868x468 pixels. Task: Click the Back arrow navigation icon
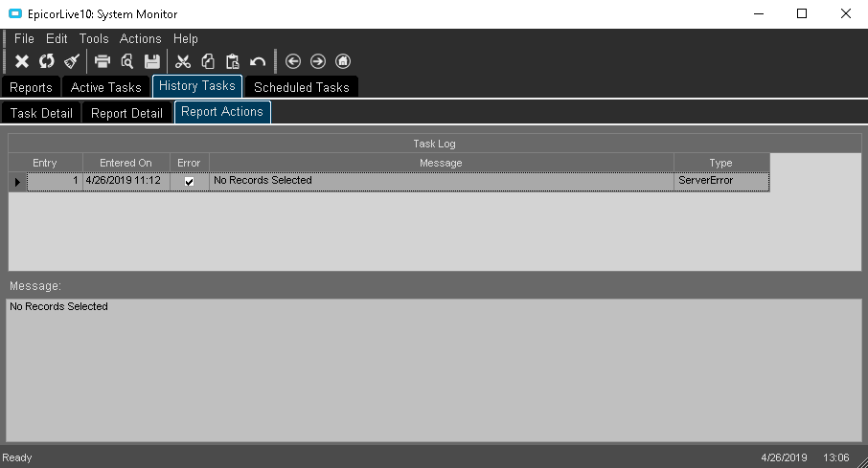point(293,61)
